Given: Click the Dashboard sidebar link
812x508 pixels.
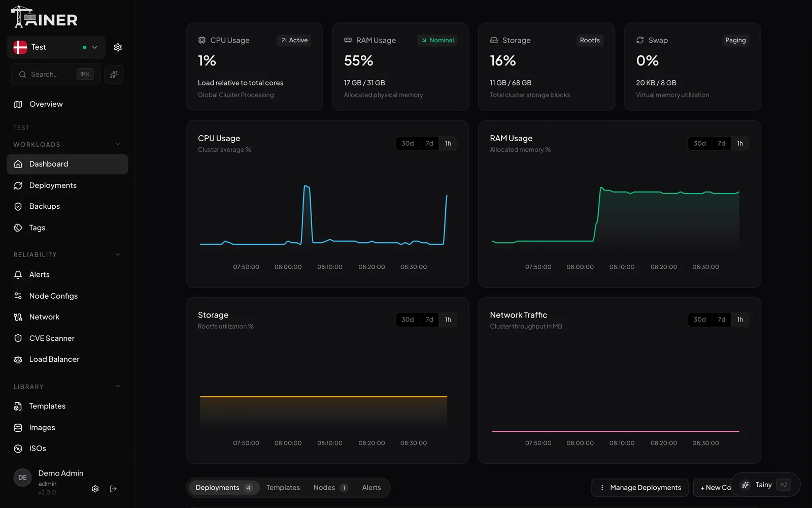Looking at the screenshot, I should (x=67, y=164).
